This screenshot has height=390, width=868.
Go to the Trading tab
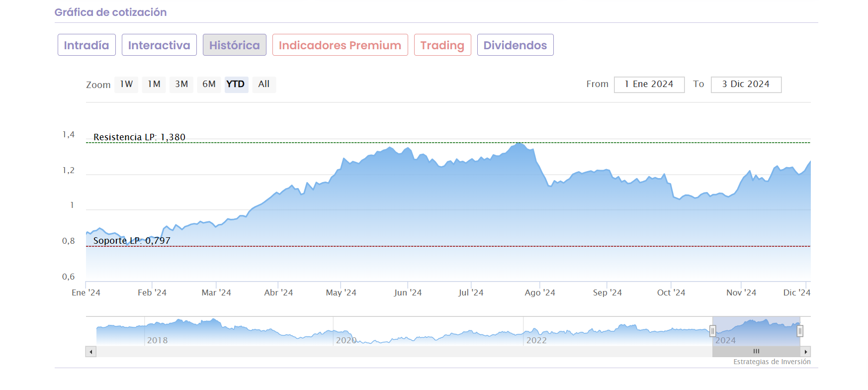tap(442, 45)
